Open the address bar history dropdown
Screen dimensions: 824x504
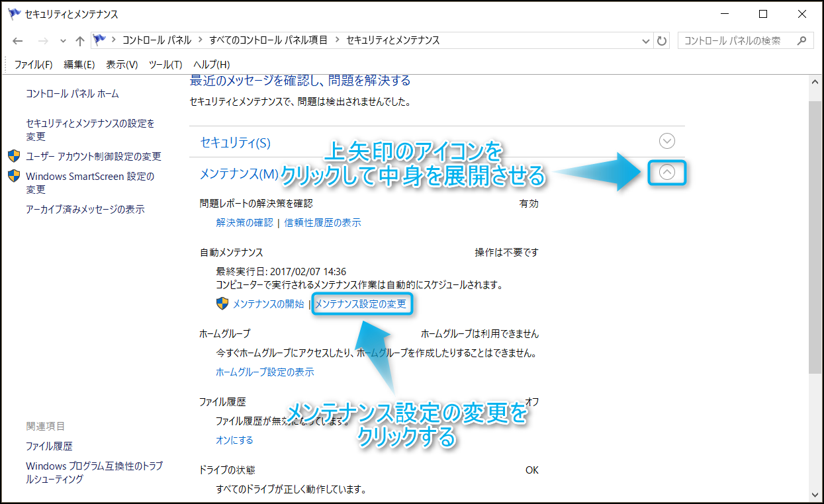pos(647,41)
